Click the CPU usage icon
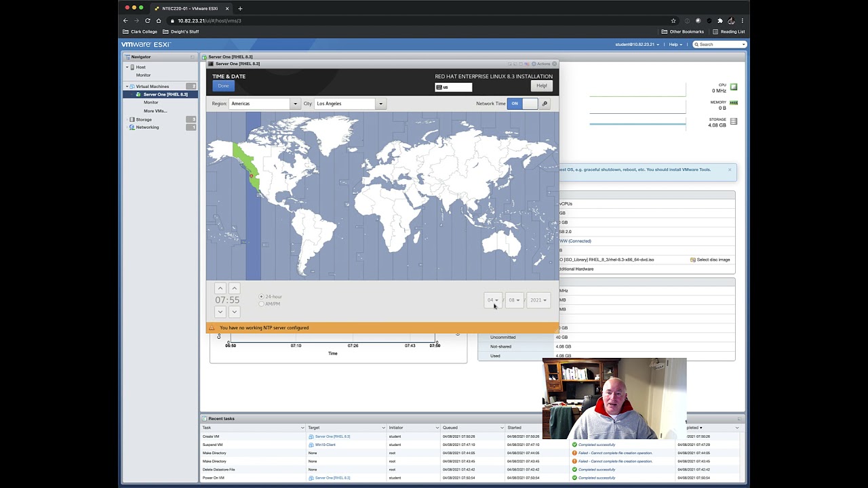The width and height of the screenshot is (868, 488). pos(734,87)
